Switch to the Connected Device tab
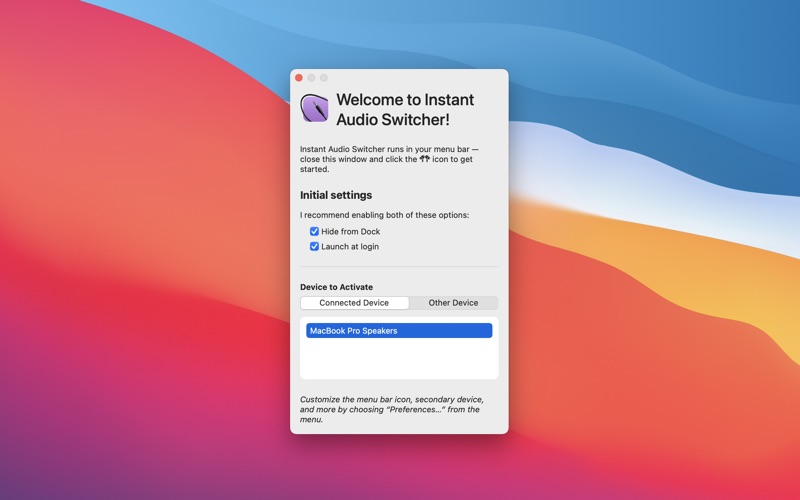 (x=354, y=303)
